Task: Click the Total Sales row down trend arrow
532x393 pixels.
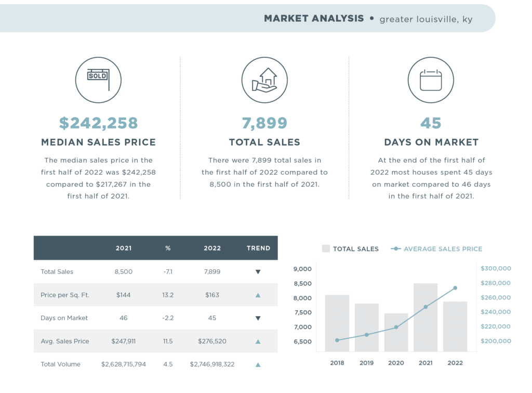Action: click(x=258, y=272)
